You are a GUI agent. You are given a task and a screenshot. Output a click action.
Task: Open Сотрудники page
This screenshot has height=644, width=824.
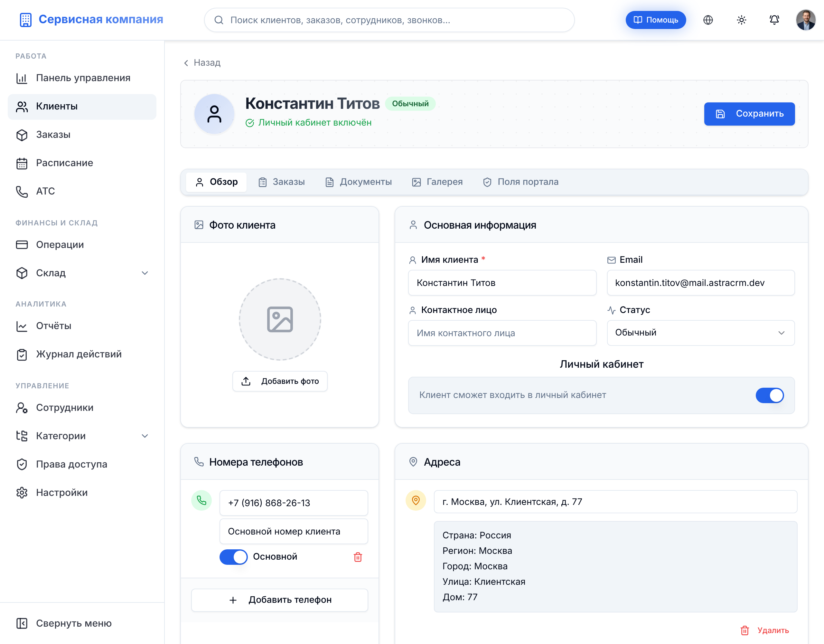click(82, 408)
